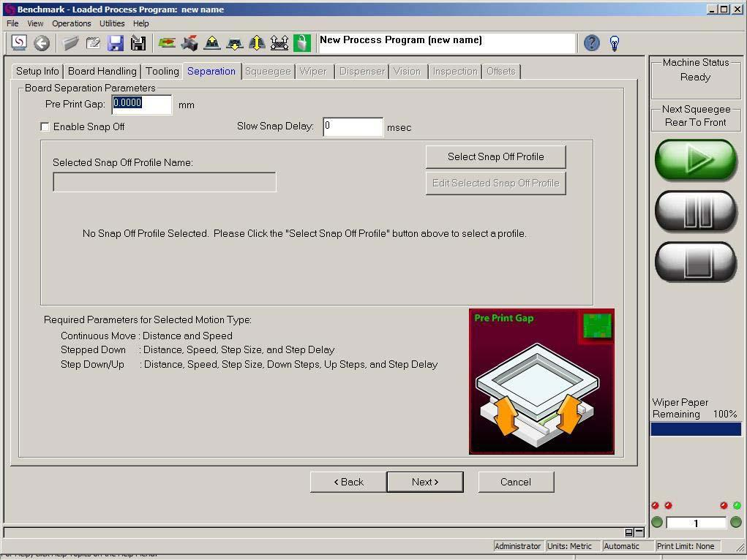Click the green padlock toolbar icon
Screen dimensions: 747x560
tap(302, 43)
